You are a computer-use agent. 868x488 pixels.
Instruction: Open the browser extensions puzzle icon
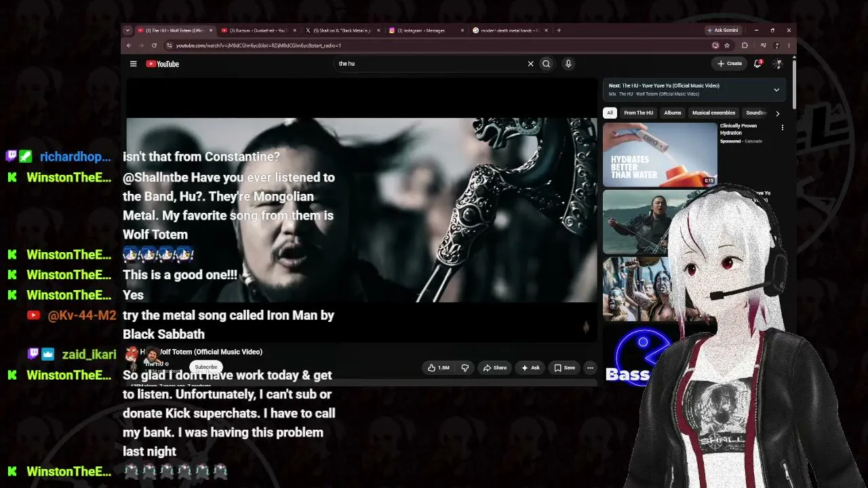(x=745, y=45)
